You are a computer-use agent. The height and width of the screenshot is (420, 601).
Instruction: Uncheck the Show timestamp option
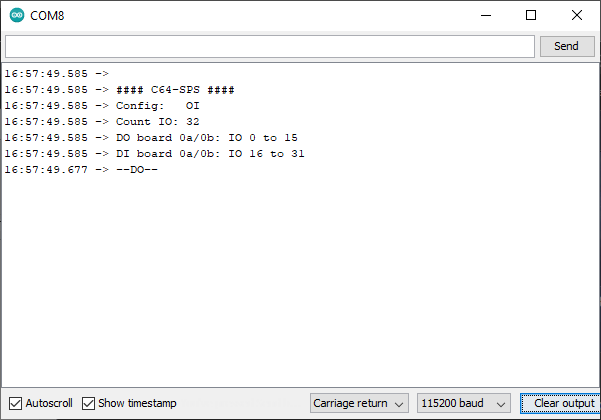tap(88, 404)
